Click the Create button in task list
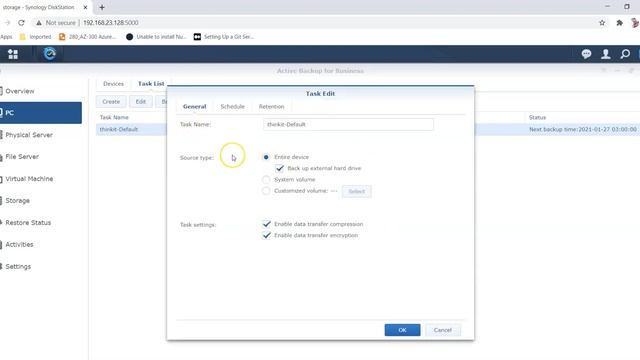Image resolution: width=640 pixels, height=360 pixels. pyautogui.click(x=111, y=102)
